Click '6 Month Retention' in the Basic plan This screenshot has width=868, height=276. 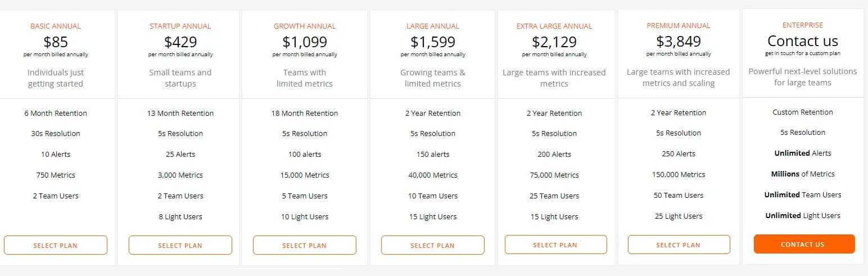56,113
